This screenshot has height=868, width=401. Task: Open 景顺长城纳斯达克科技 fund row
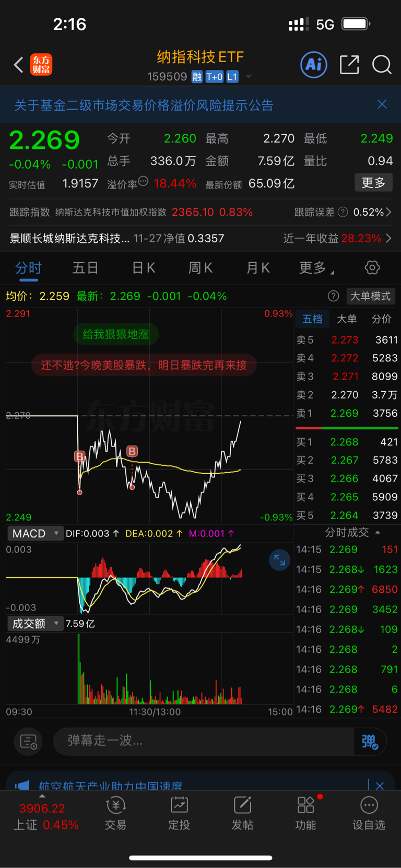117,239
